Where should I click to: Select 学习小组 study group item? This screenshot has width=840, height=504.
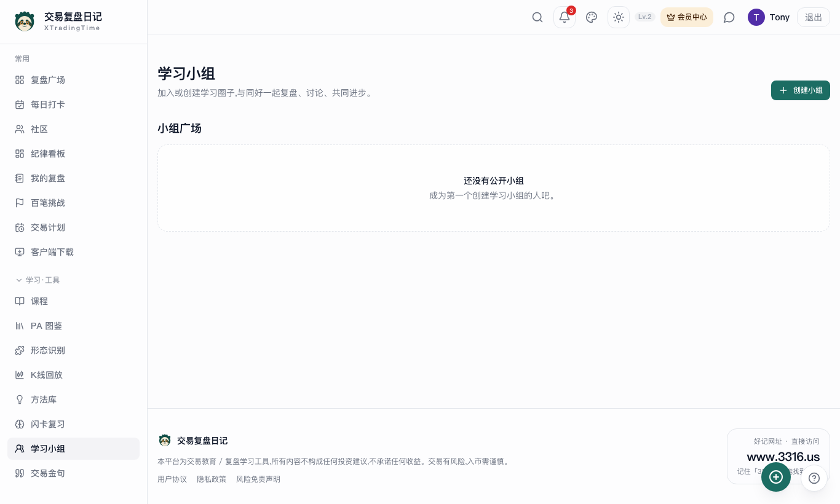[73, 449]
